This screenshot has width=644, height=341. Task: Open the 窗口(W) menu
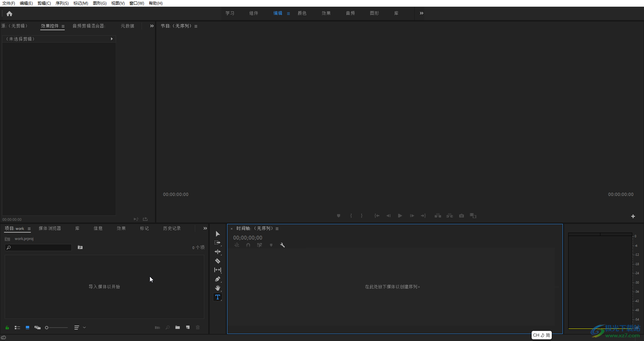(x=137, y=3)
